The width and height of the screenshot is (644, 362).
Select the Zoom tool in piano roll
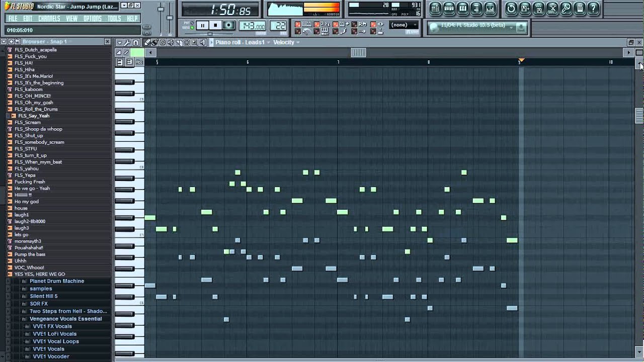(195, 43)
